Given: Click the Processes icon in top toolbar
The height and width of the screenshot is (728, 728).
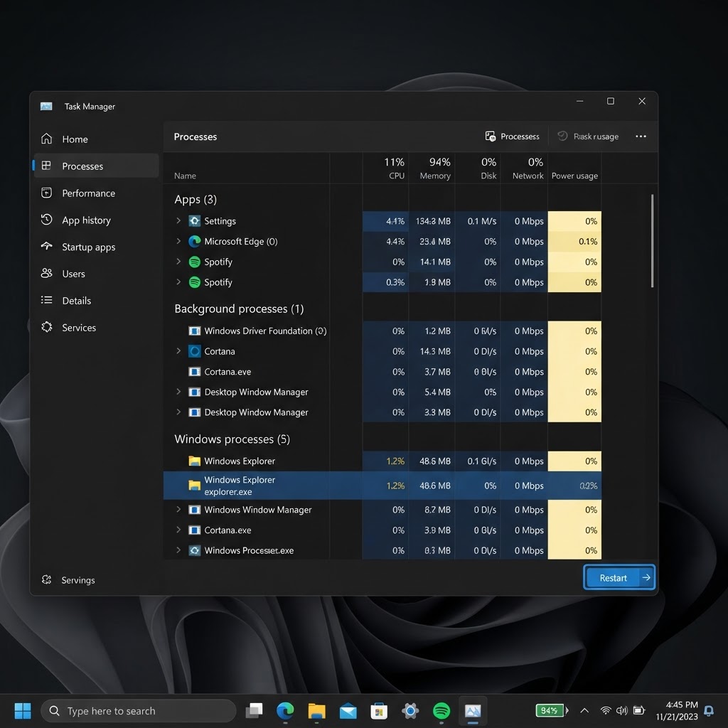Looking at the screenshot, I should [x=491, y=136].
